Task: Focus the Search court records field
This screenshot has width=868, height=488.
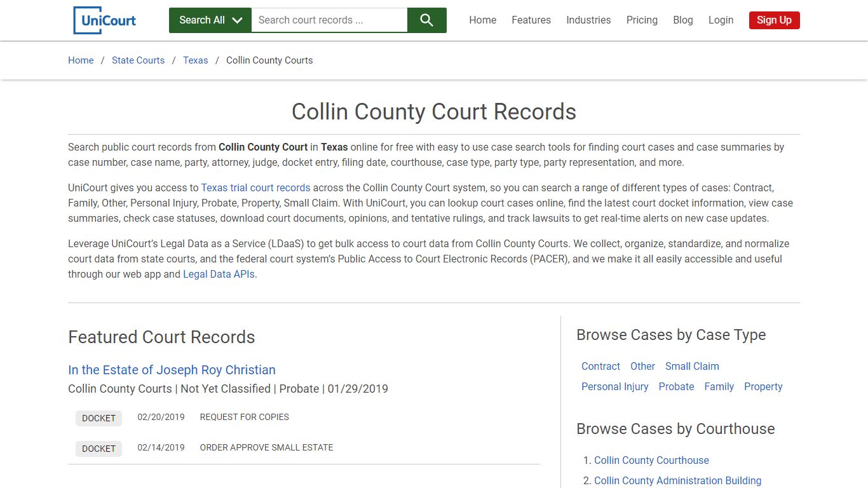Action: pos(329,20)
